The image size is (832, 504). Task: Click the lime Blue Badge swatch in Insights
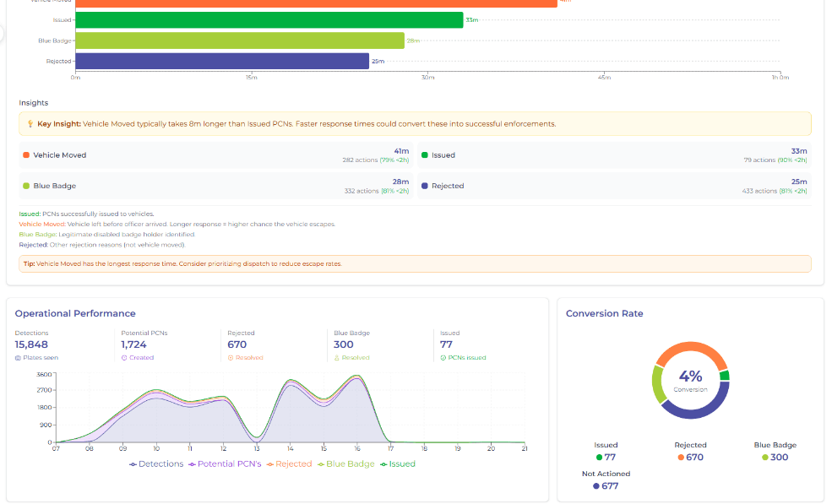(x=26, y=186)
